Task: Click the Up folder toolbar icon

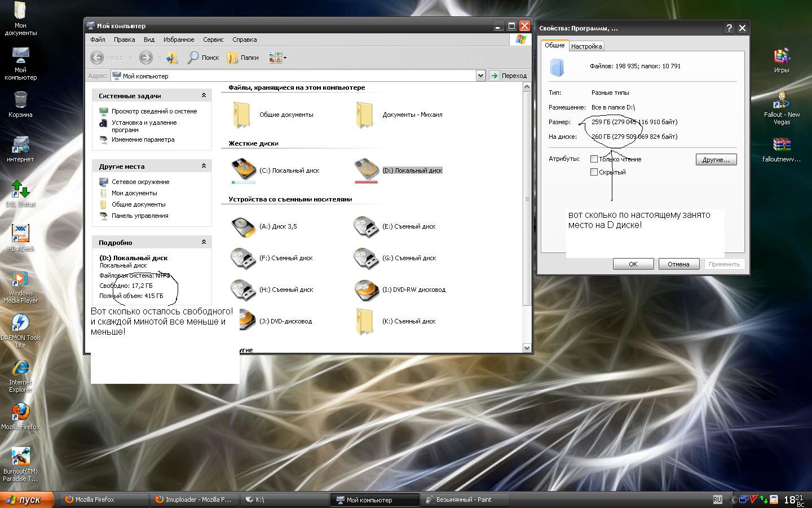Action: click(173, 58)
